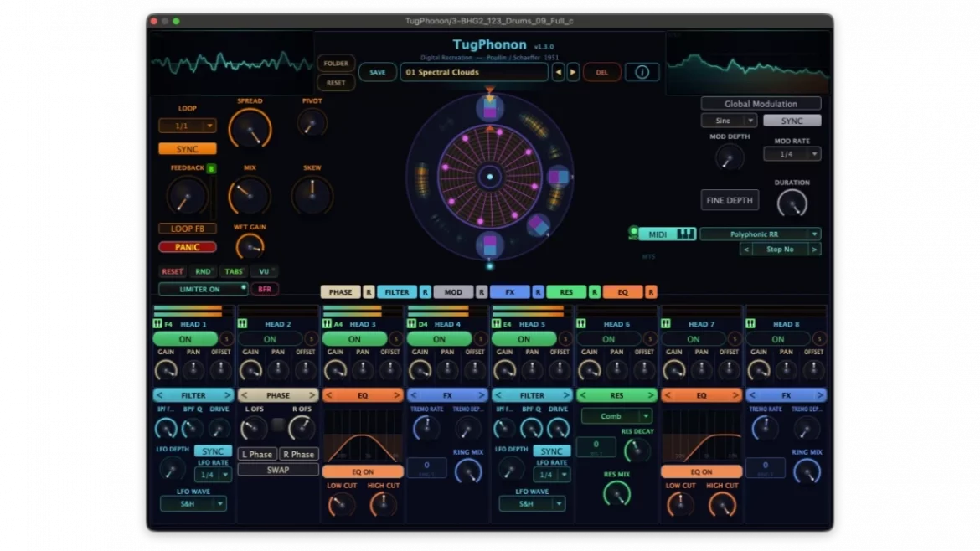Image resolution: width=980 pixels, height=551 pixels.
Task: Click the MIDI keyboard icon on Head 5
Action: [496, 323]
